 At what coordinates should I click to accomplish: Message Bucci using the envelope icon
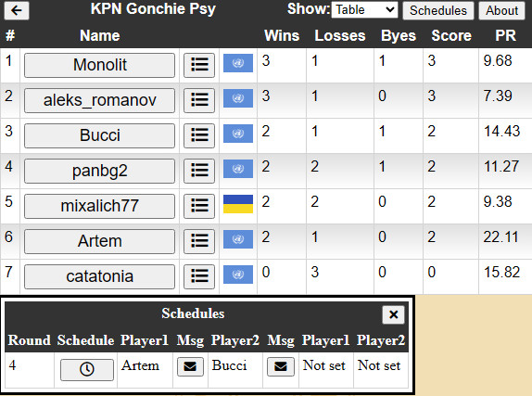point(281,366)
